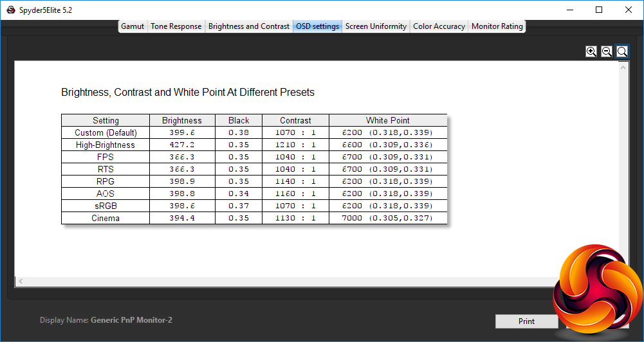The width and height of the screenshot is (644, 342).
Task: Show the Monitor Rating tab
Action: pos(497,26)
